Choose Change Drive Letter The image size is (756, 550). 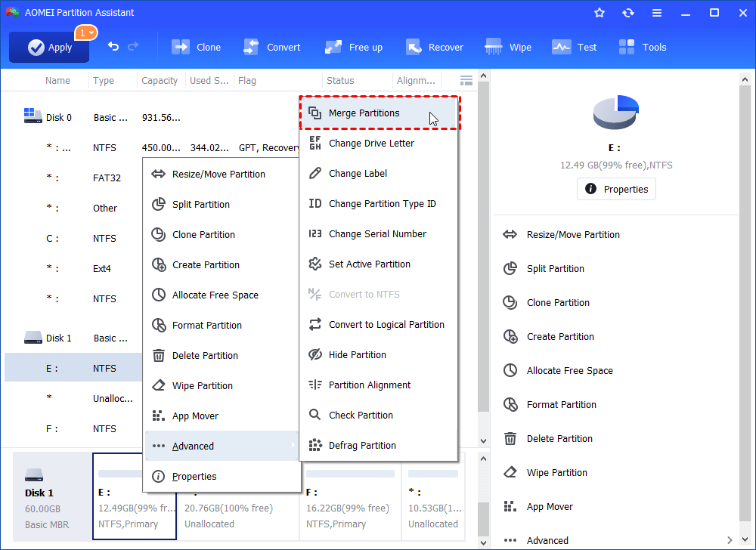coord(379,143)
